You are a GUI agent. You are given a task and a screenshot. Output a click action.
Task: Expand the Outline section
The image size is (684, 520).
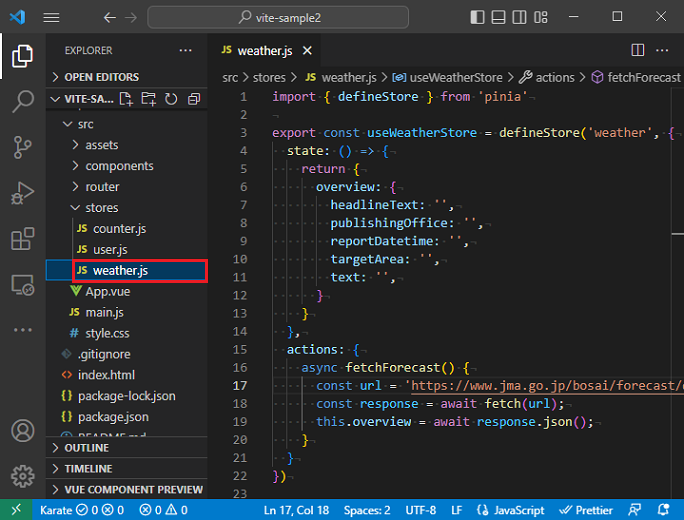pyautogui.click(x=127, y=448)
